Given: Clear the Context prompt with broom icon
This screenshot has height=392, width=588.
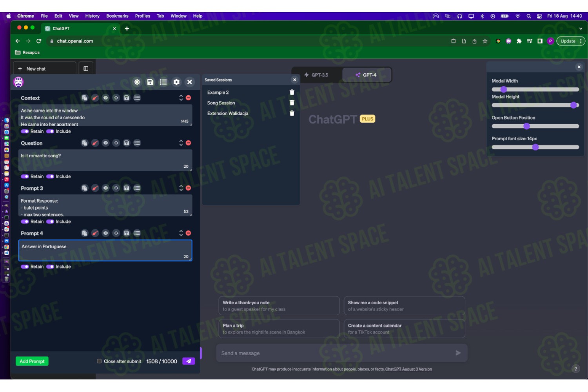Looking at the screenshot, I should [x=95, y=98].
